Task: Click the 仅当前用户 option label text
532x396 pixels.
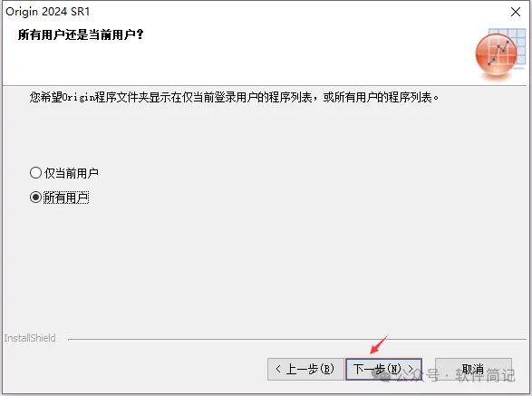Action: (72, 173)
